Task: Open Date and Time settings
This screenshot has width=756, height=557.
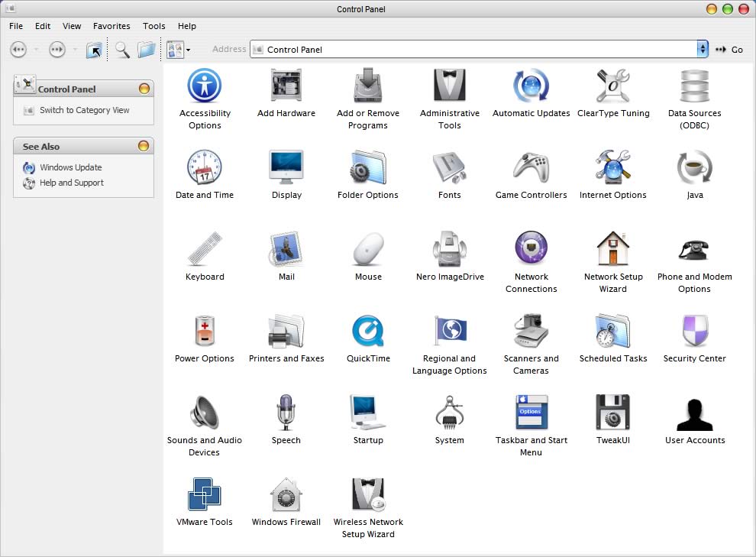Action: [205, 167]
